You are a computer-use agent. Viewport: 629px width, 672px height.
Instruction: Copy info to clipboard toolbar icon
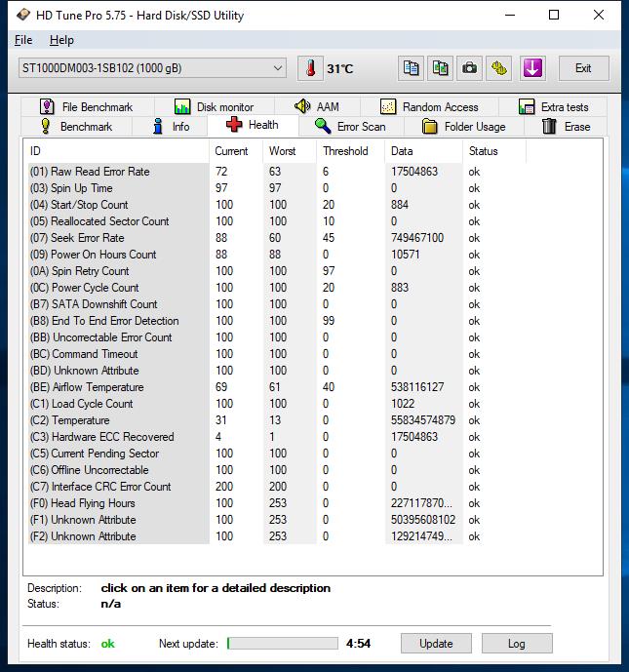(x=411, y=68)
